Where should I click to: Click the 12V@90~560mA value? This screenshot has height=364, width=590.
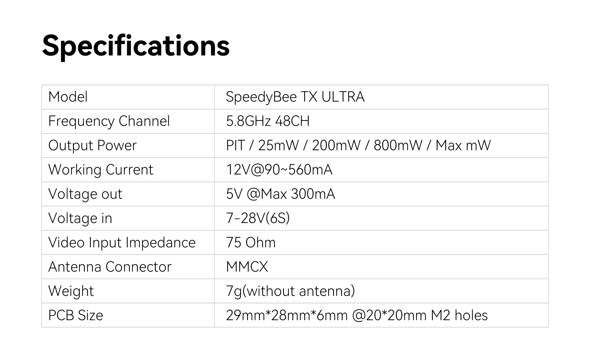pos(279,170)
